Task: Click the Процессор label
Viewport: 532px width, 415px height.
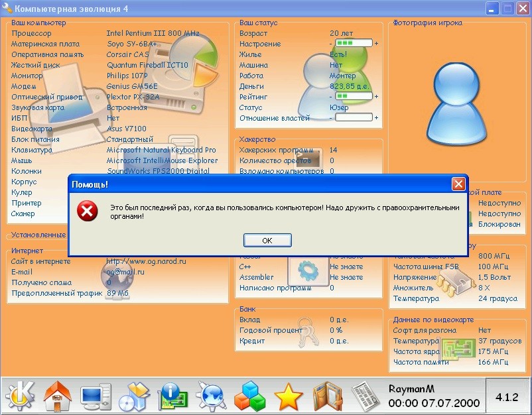Action: [x=31, y=33]
